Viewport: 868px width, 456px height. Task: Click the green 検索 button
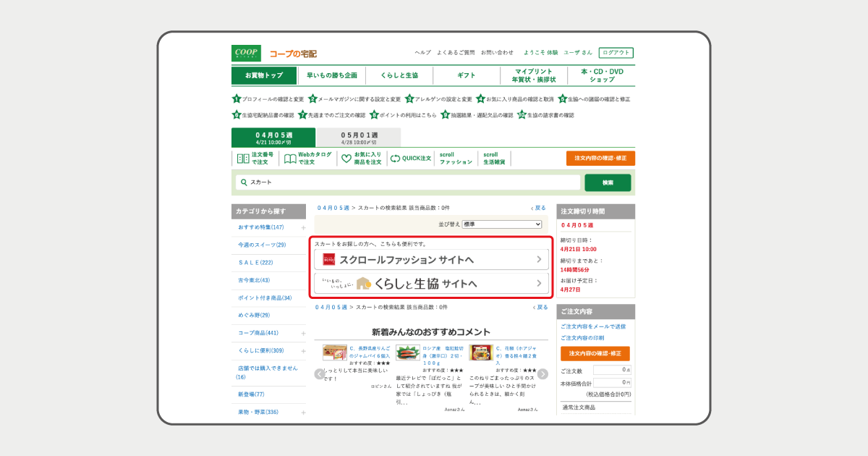click(608, 183)
